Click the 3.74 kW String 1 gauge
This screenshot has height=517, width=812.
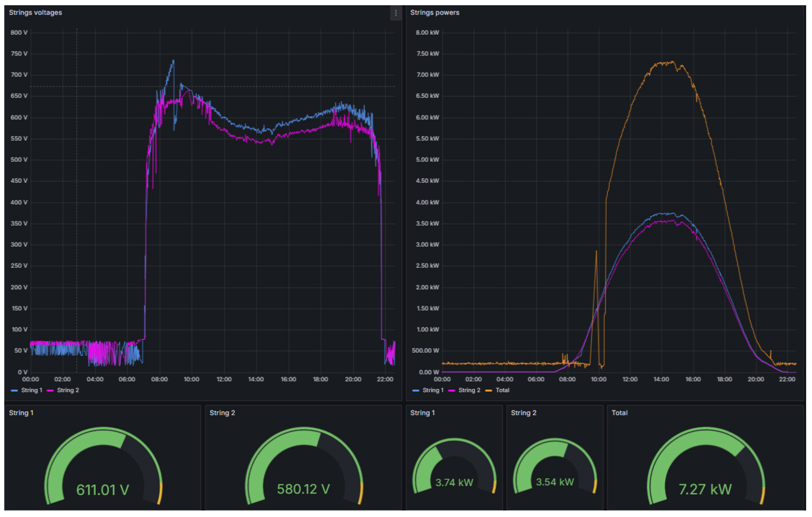(x=454, y=482)
